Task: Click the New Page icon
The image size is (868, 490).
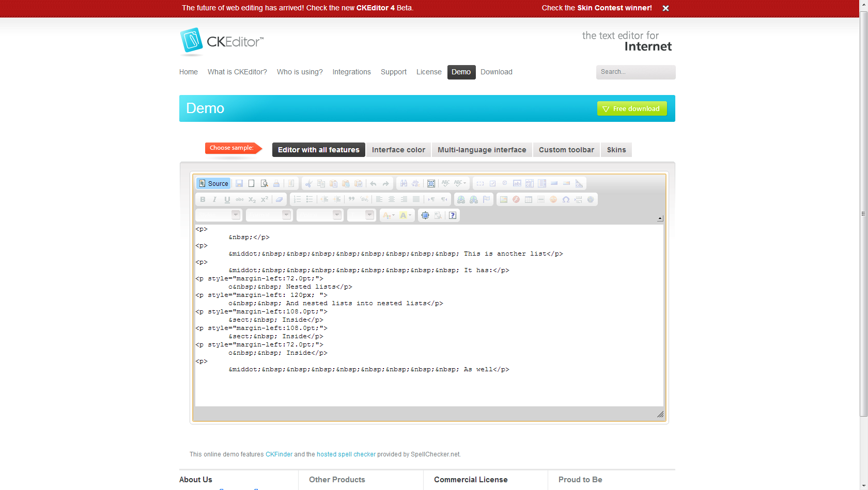Action: pyautogui.click(x=252, y=183)
